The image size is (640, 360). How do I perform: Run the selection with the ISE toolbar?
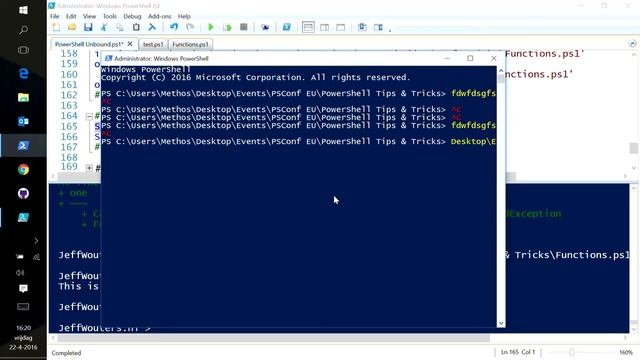coord(227,27)
